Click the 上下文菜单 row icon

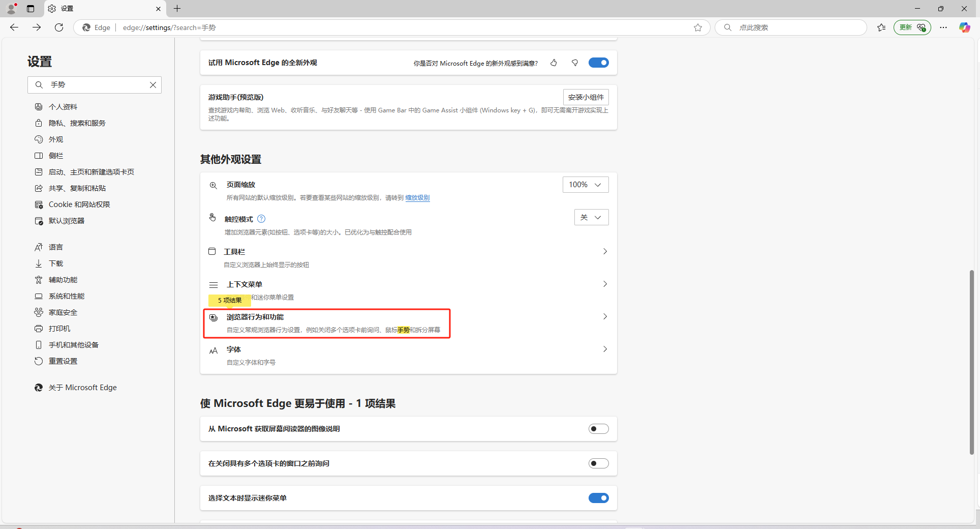pyautogui.click(x=213, y=285)
